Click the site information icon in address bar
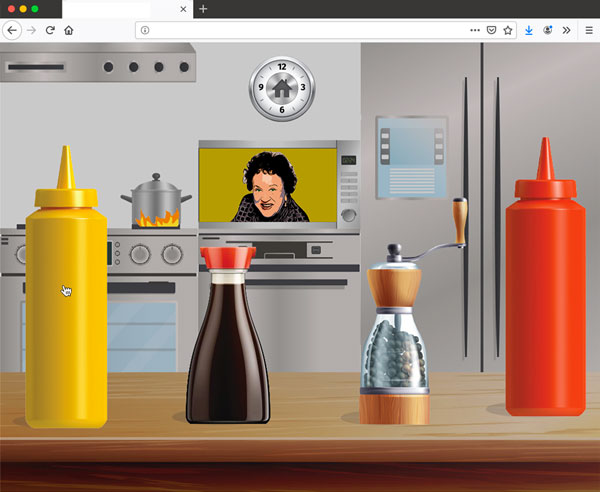The height and width of the screenshot is (492, 600). point(146,30)
